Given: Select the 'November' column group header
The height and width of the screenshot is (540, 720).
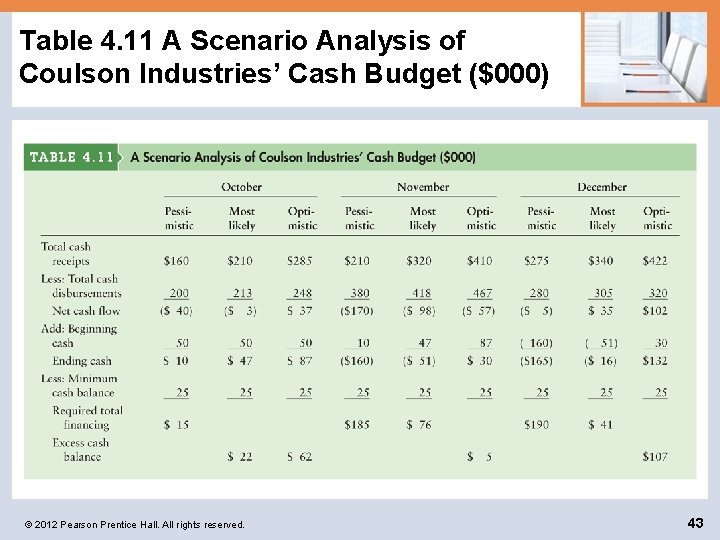Looking at the screenshot, I should pyautogui.click(x=422, y=187).
